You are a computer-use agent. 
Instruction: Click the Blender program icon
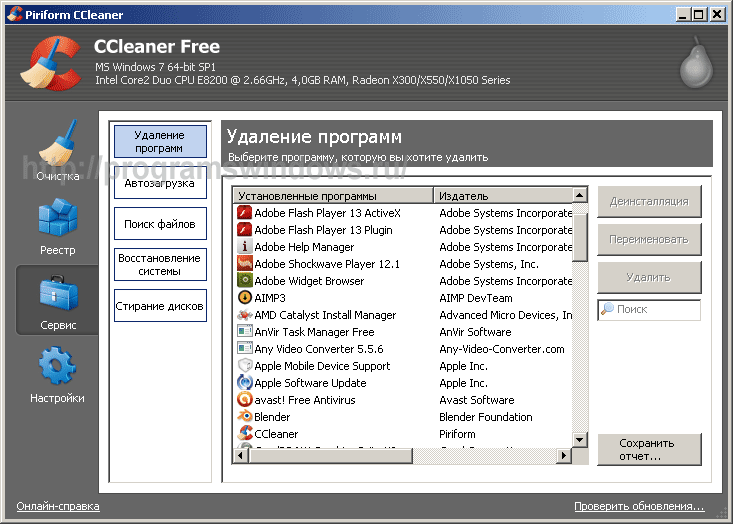(245, 417)
